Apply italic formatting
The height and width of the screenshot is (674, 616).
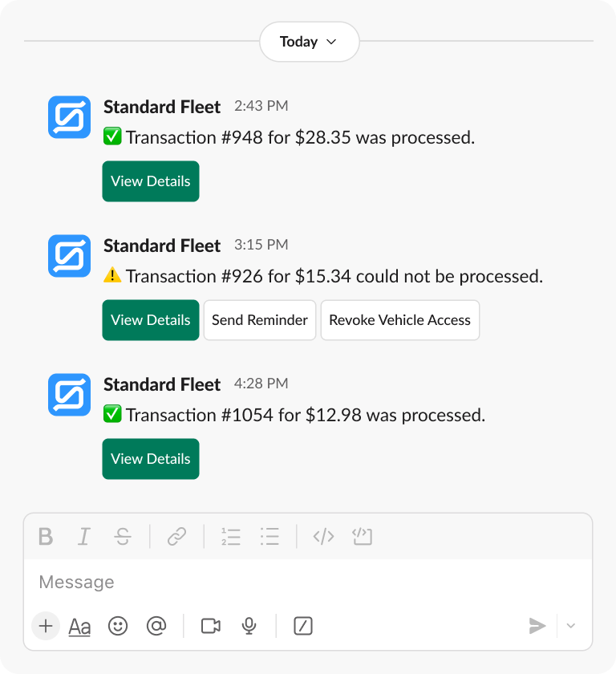[83, 536]
